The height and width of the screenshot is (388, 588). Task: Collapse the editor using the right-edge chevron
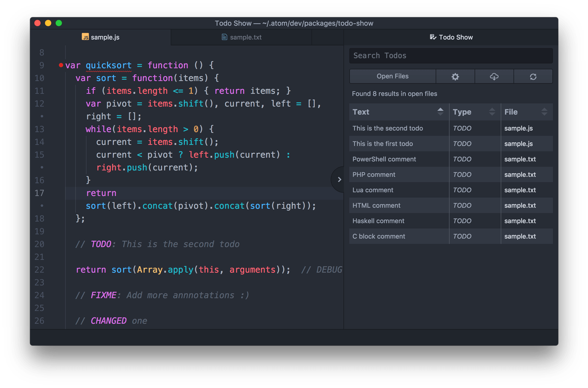pyautogui.click(x=339, y=180)
